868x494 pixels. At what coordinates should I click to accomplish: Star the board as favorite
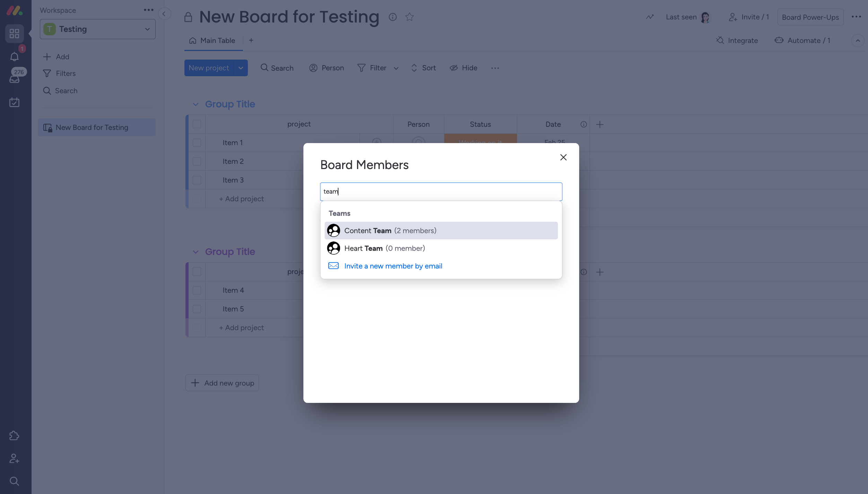(x=409, y=17)
